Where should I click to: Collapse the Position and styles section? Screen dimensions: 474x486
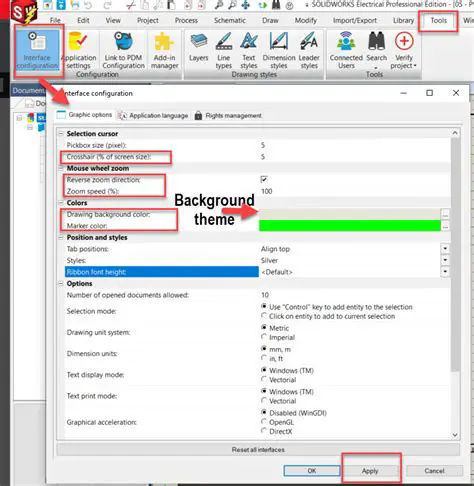coord(61,237)
